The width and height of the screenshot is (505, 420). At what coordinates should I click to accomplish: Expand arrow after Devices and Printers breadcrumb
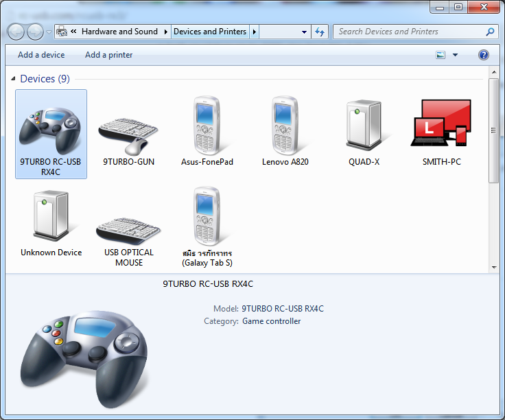click(x=254, y=32)
